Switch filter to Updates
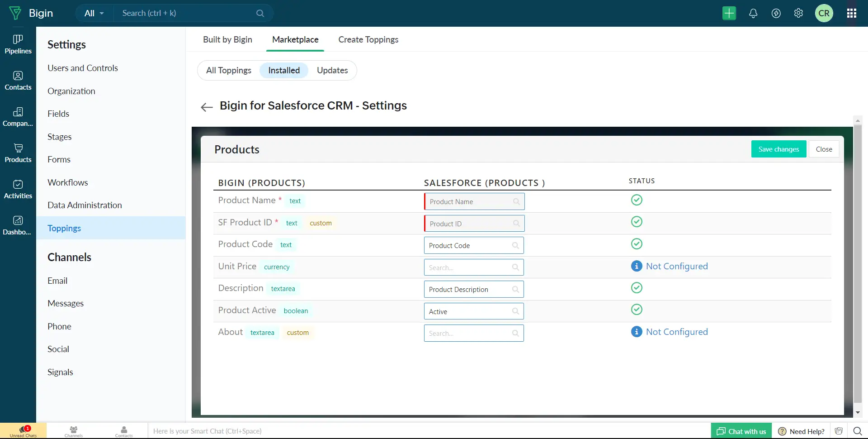This screenshot has height=439, width=868. [x=332, y=70]
